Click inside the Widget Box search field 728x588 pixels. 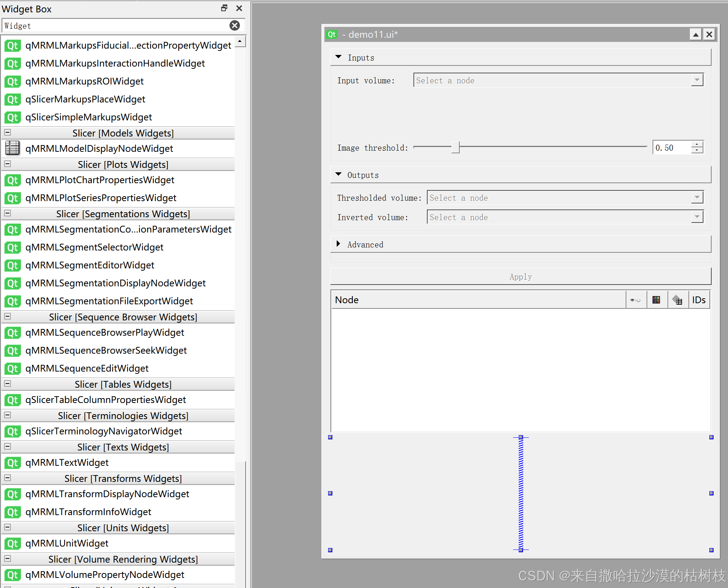(112, 25)
